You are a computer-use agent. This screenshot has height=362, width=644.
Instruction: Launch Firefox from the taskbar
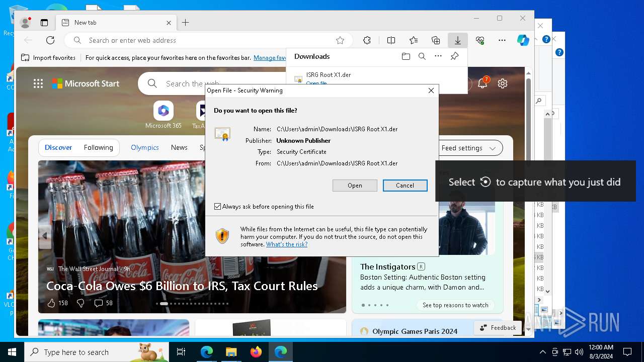pyautogui.click(x=256, y=352)
